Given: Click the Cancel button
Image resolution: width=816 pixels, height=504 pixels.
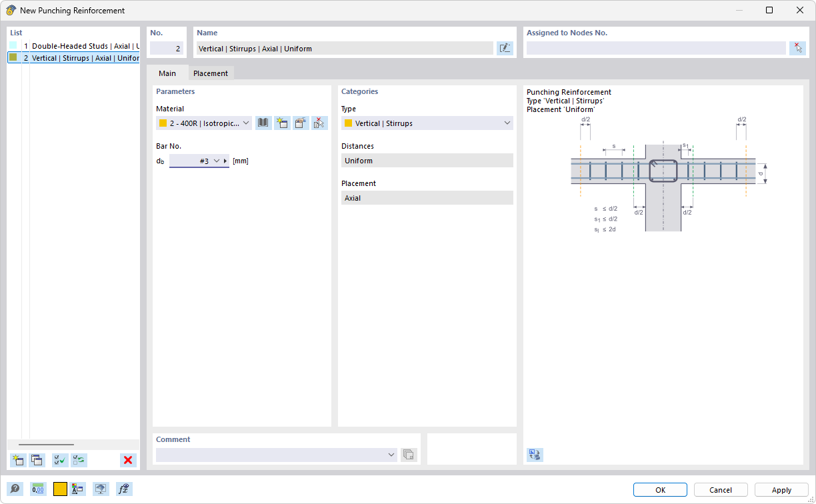Looking at the screenshot, I should [x=721, y=490].
